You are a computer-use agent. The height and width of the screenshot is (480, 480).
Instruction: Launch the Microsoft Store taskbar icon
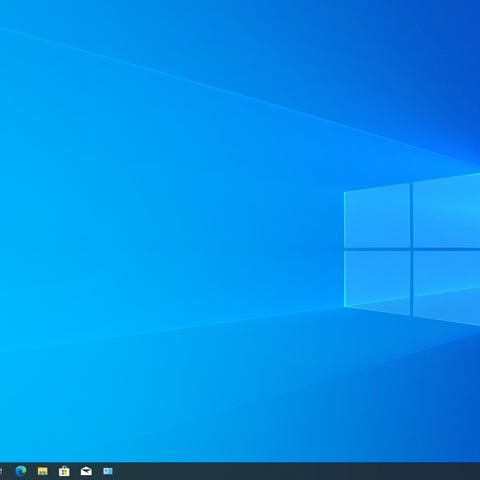click(64, 471)
